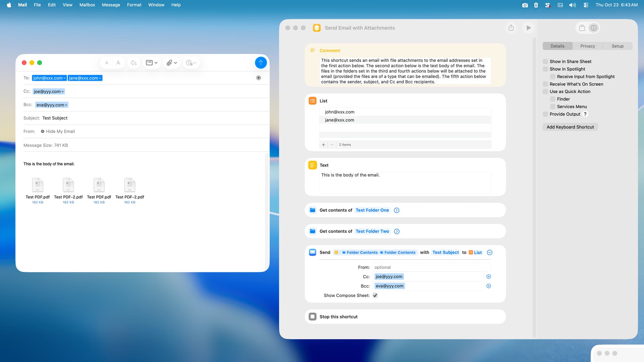Screen dimensions: 644x362
Task: Toggle Use as Quick Action checkbox
Action: [x=545, y=92]
